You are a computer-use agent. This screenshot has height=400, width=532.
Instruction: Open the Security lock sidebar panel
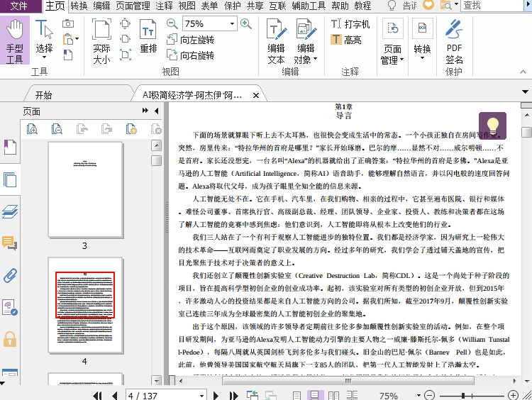(x=10, y=339)
